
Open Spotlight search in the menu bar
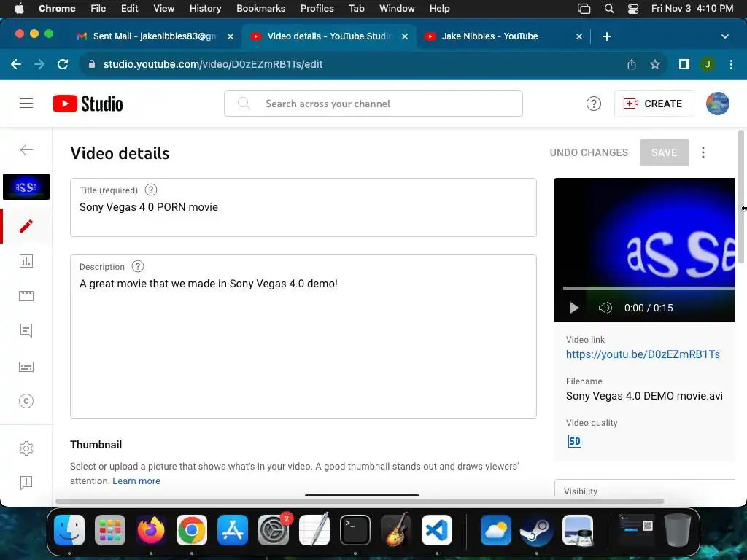point(609,8)
